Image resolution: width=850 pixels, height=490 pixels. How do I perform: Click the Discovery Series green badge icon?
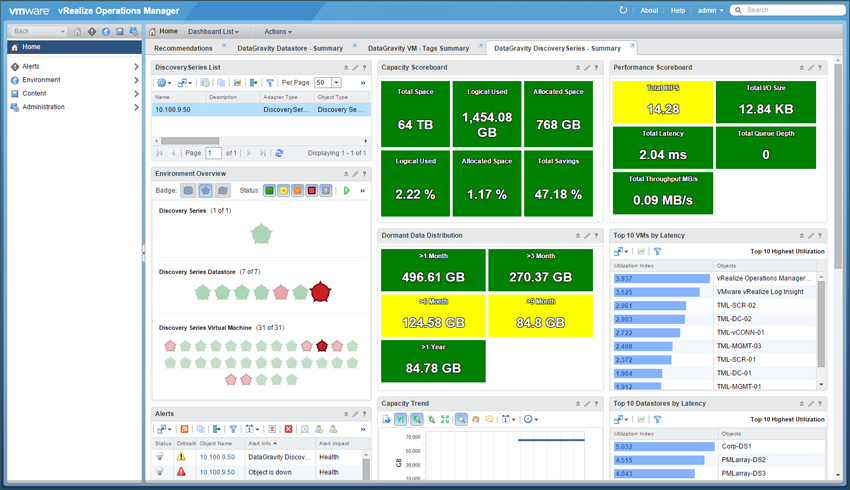coord(261,234)
